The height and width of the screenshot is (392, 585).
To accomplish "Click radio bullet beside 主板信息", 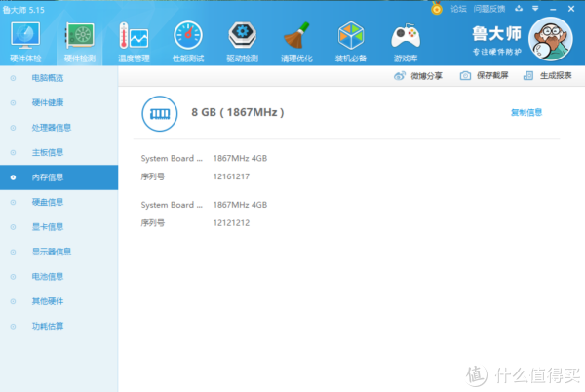I will click(13, 152).
